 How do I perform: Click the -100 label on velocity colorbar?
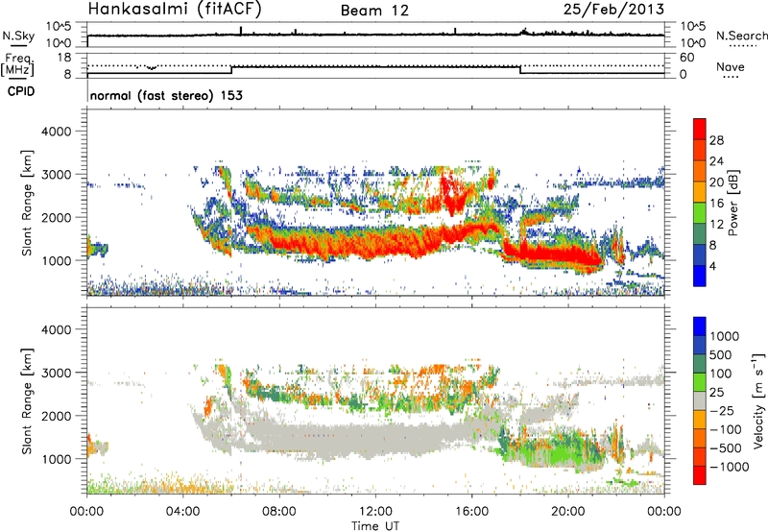click(x=726, y=429)
